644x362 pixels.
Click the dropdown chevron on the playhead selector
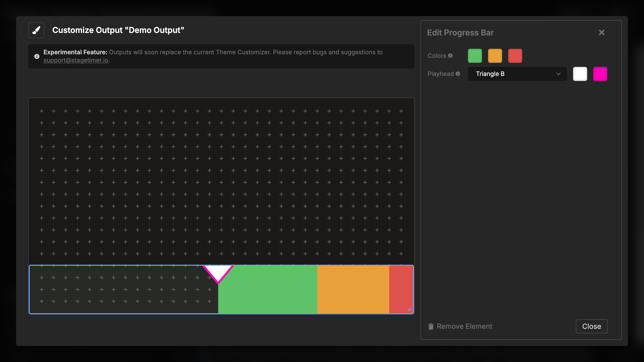tap(558, 74)
